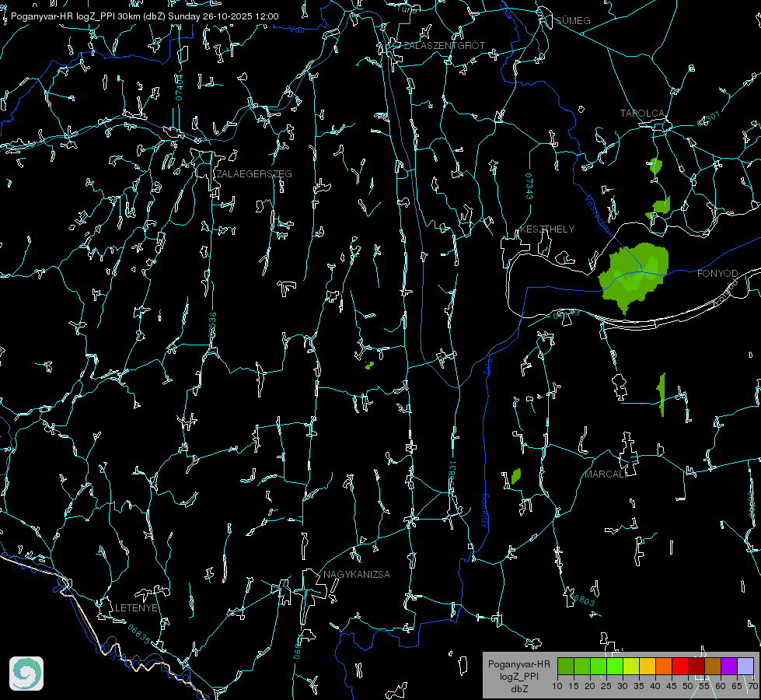This screenshot has width=761, height=700.
Task: Click the road number 06803 label
Action: [x=583, y=599]
